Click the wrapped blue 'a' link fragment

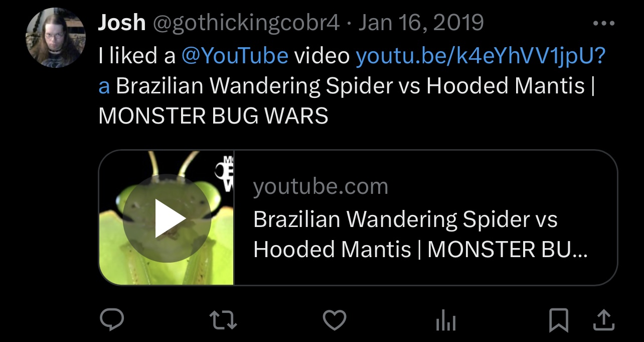pos(104,87)
